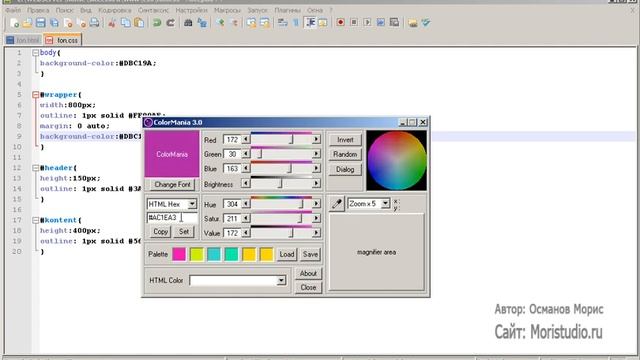The image size is (640, 360).
Task: Click the Green value left decrease arrow
Action: [x=246, y=154]
